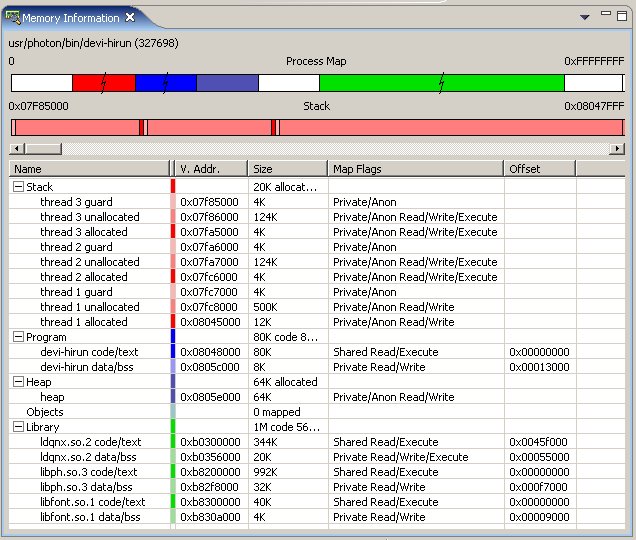Close the Memory Information tab

tap(130, 18)
